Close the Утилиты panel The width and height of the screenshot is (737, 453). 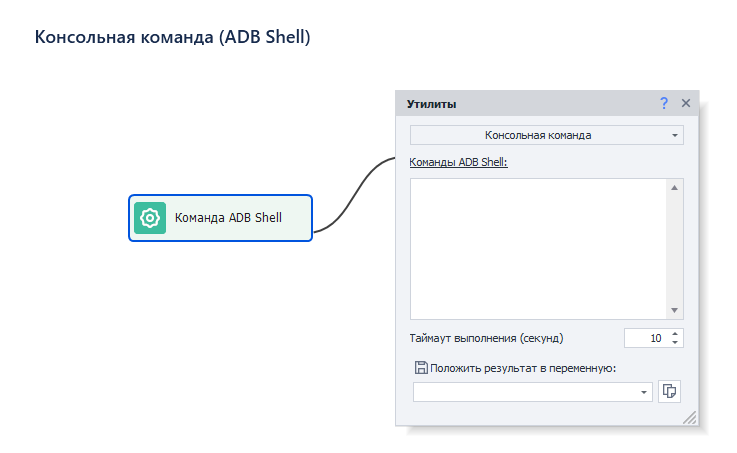tap(686, 103)
